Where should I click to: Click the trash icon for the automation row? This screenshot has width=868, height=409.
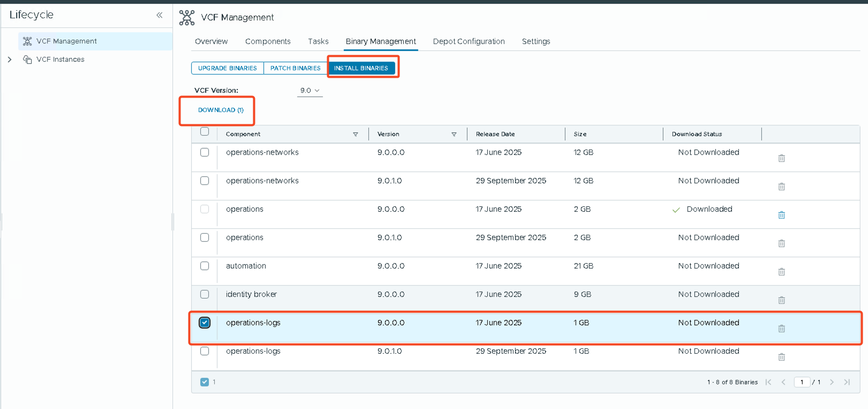[x=781, y=272]
